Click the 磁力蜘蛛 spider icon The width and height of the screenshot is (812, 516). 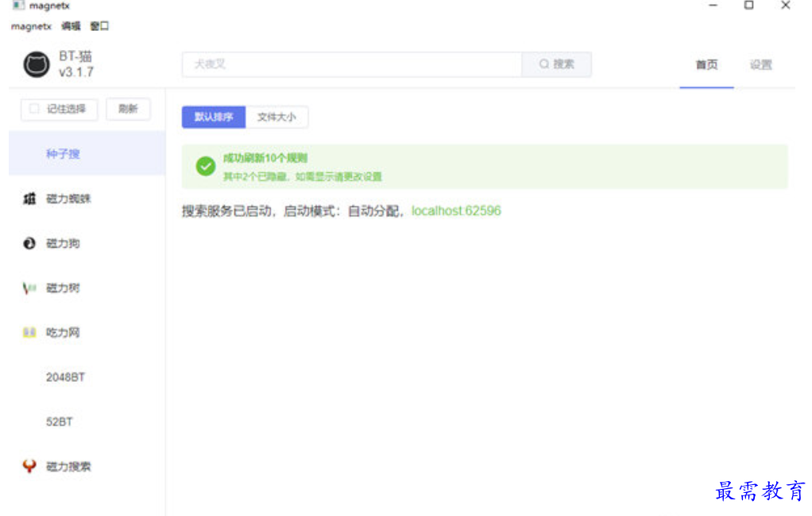click(x=29, y=198)
